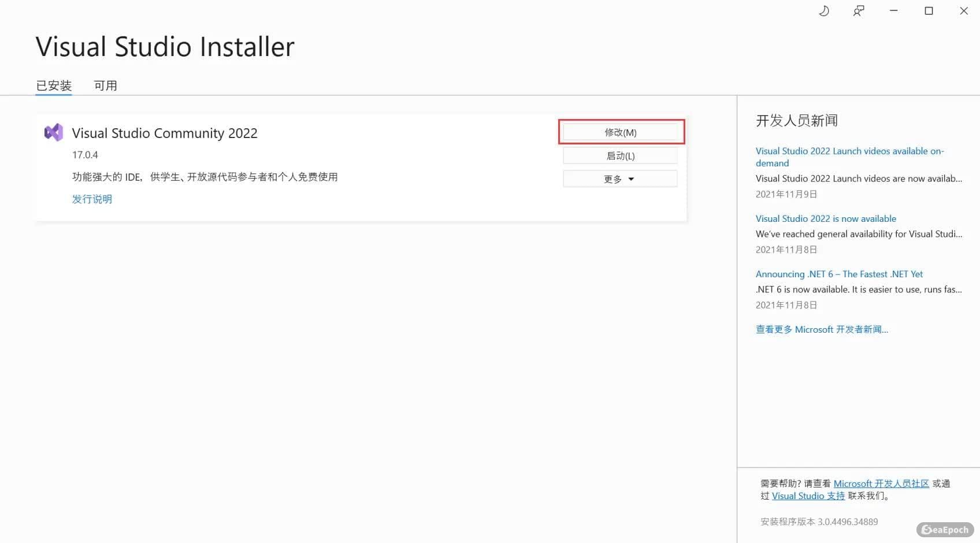Open 'Visual Studio 2022 is now available' news
The width and height of the screenshot is (980, 543).
pos(826,218)
